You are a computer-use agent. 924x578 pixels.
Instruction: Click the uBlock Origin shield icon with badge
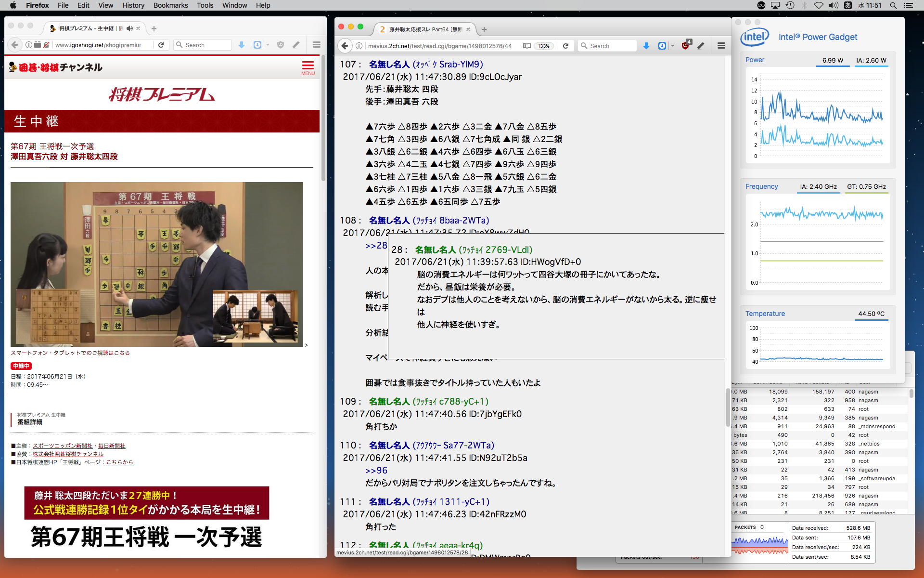[x=686, y=45]
